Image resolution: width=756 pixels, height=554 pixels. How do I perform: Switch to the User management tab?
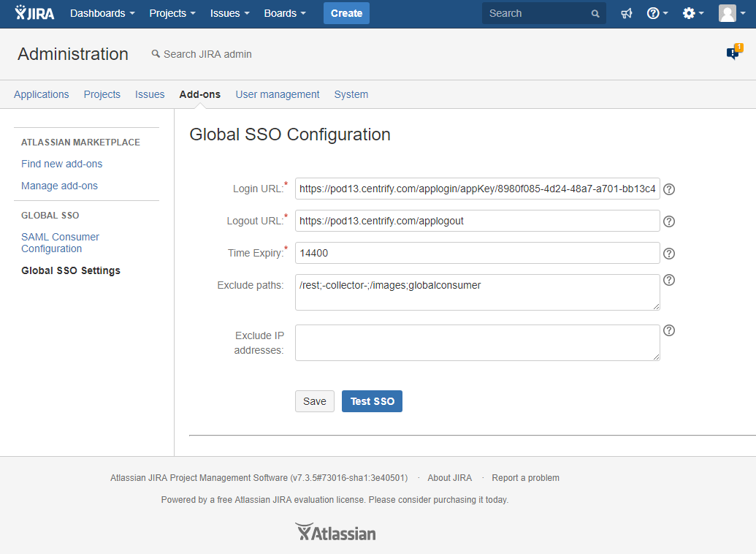(278, 94)
